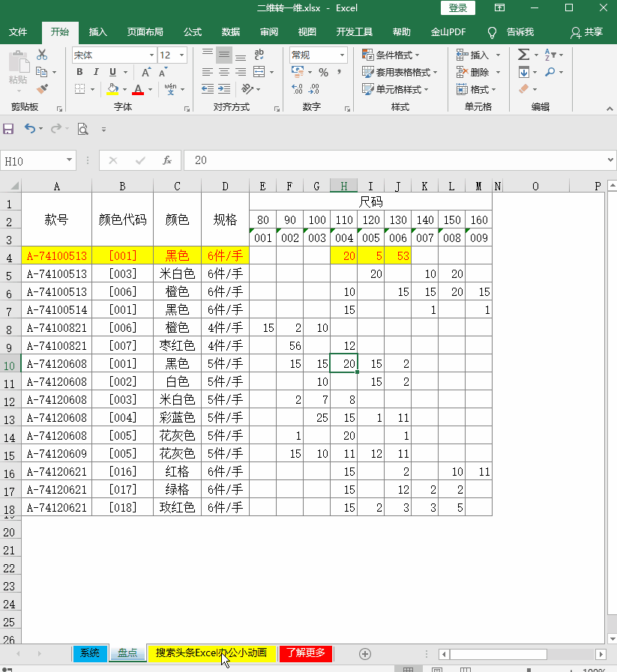Decrease decimal places
Screen dimensions: 617x672
pyautogui.click(x=314, y=89)
